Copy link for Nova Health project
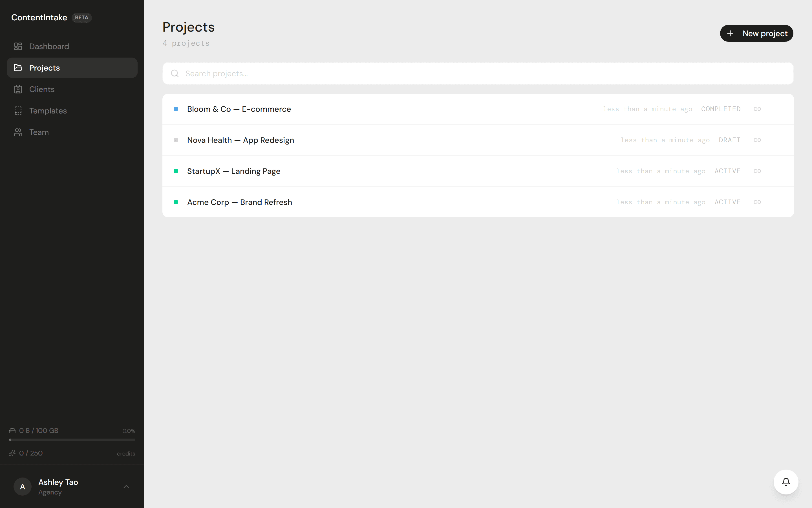The image size is (812, 508). (757, 140)
